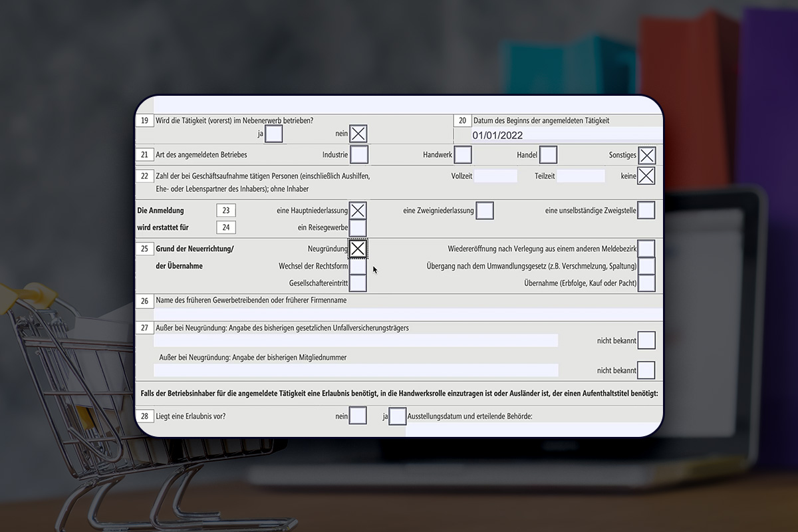Click field number 23 label box
This screenshot has width=798, height=532.
coord(226,210)
